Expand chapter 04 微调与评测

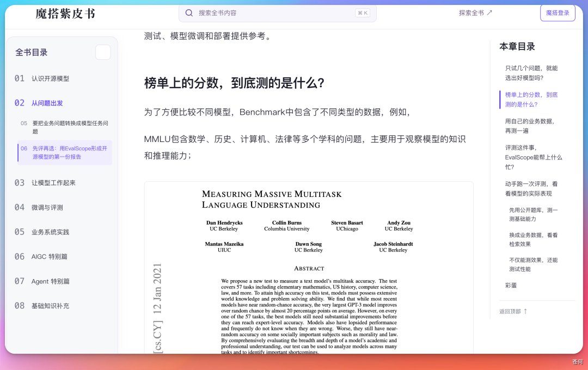coord(39,207)
